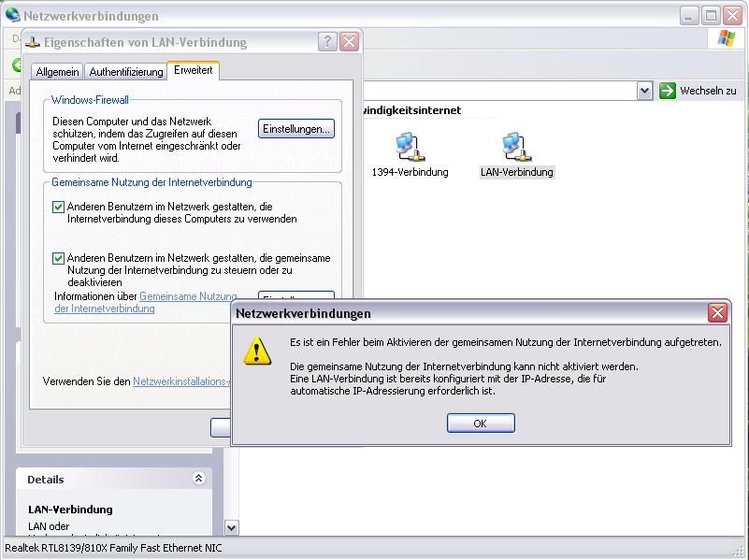Select the Erweitert tab

click(193, 71)
